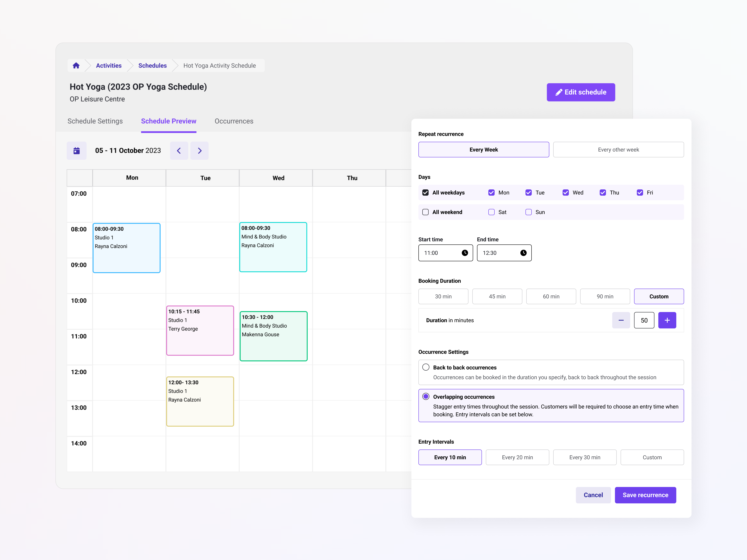Screen dimensions: 747x560
Task: Switch to Occurrences tab
Action: (x=234, y=121)
